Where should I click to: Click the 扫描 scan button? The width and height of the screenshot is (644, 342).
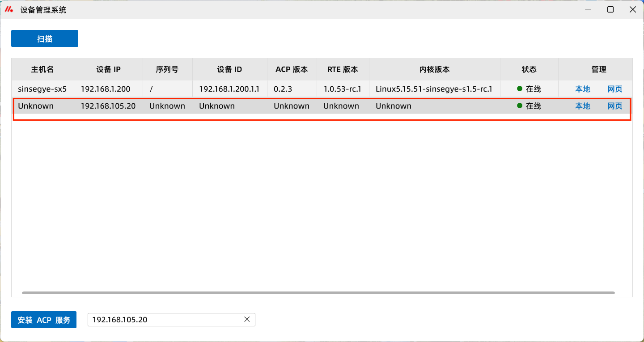[45, 38]
